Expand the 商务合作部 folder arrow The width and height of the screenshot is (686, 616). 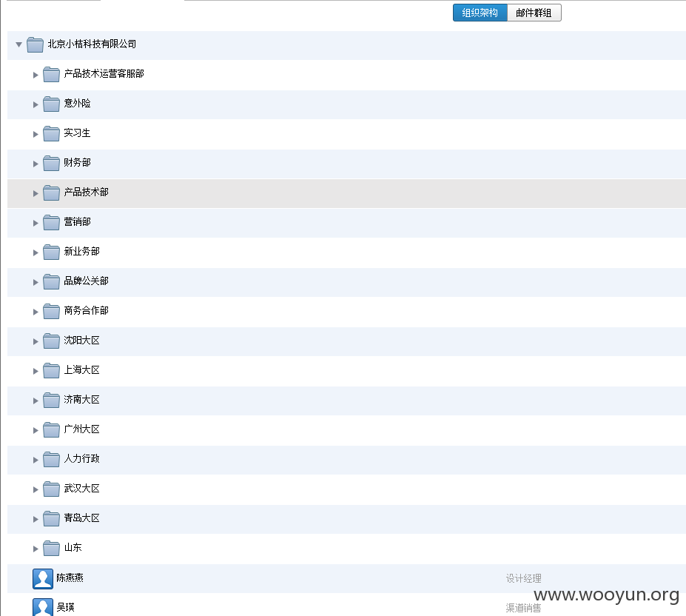click(36, 312)
